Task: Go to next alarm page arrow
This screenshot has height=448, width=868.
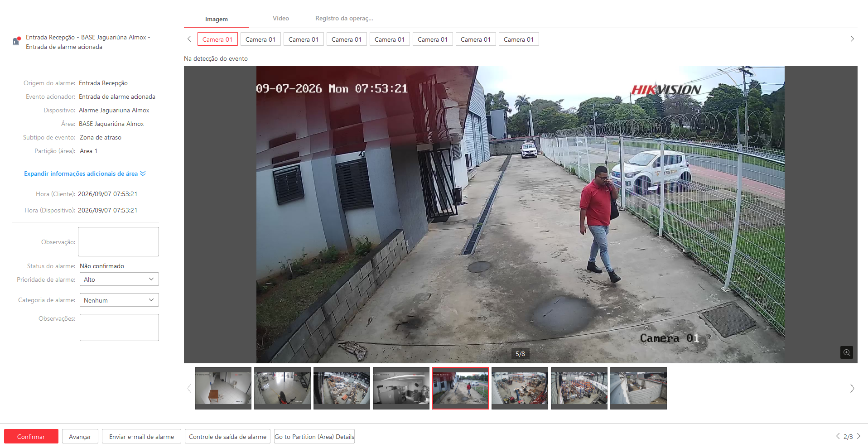Action: (858, 436)
